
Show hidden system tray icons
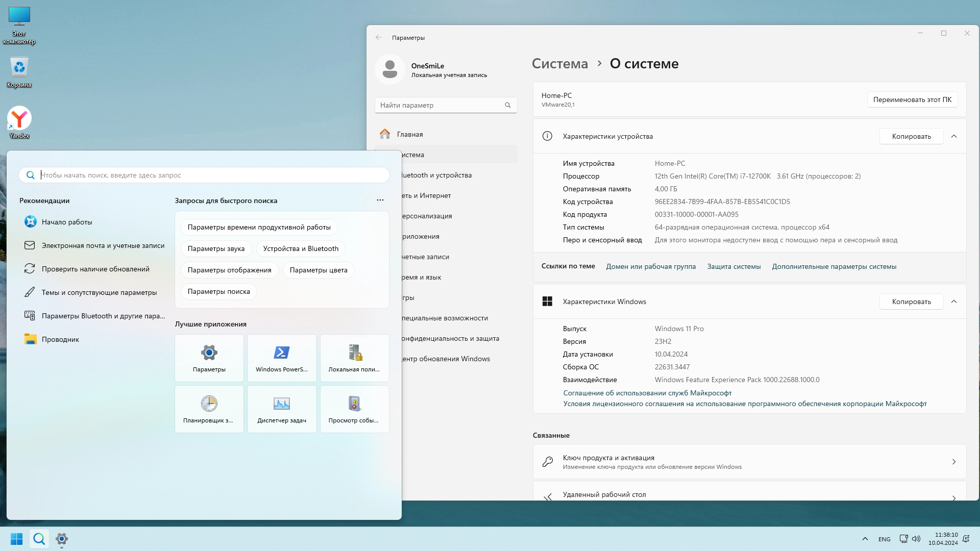click(865, 539)
